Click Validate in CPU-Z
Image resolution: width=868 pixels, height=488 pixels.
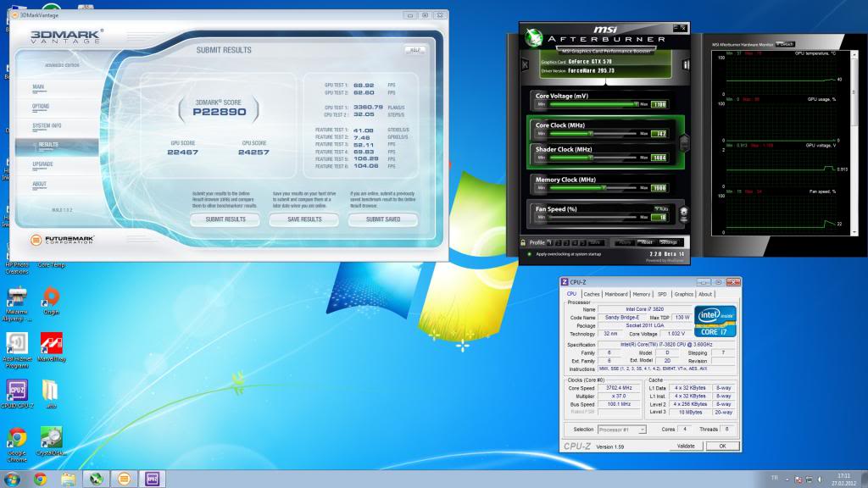point(685,446)
